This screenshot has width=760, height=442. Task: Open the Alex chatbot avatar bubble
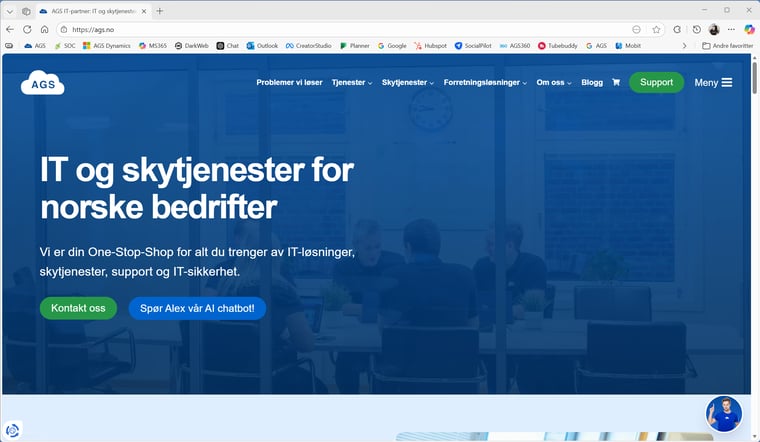coord(724,414)
